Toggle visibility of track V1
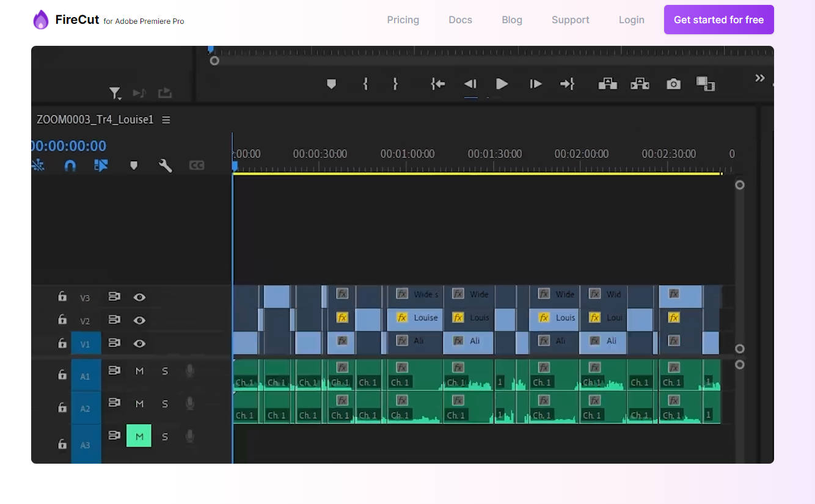Screen dimensions: 815x504 click(x=139, y=343)
